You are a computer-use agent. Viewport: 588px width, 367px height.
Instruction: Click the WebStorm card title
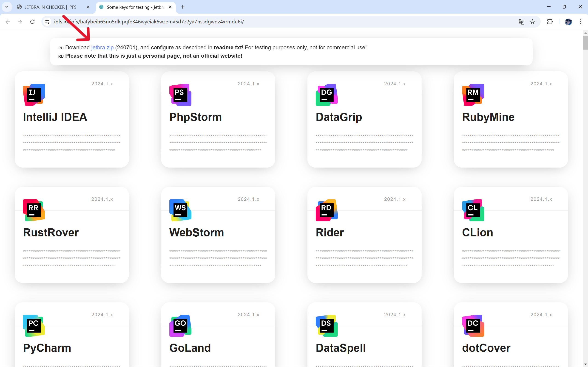click(x=196, y=233)
